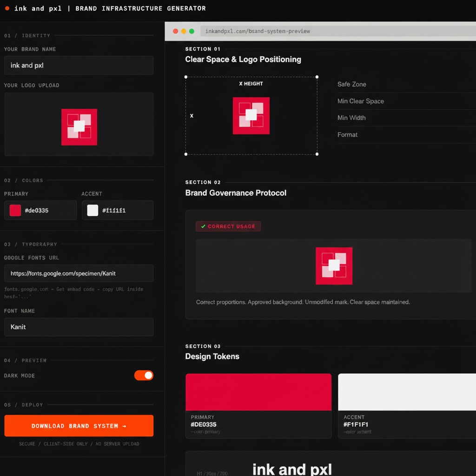Click the 01 / IDENTITY section label
The image size is (476, 476).
point(27,36)
